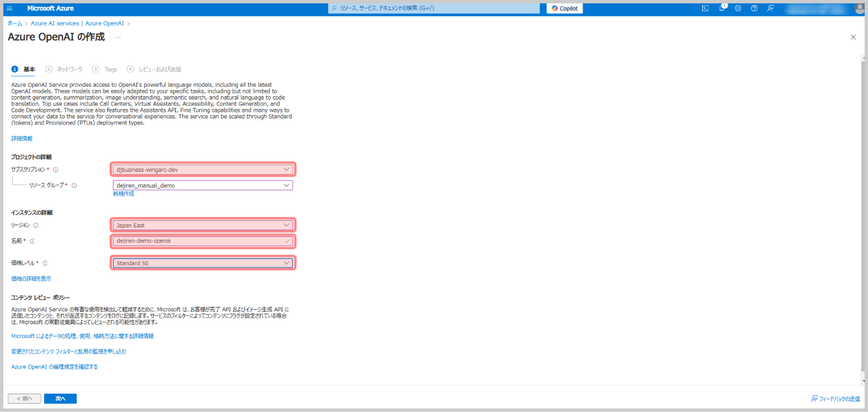
Task: Expand the リソース グループ dropdown
Action: pyautogui.click(x=203, y=186)
